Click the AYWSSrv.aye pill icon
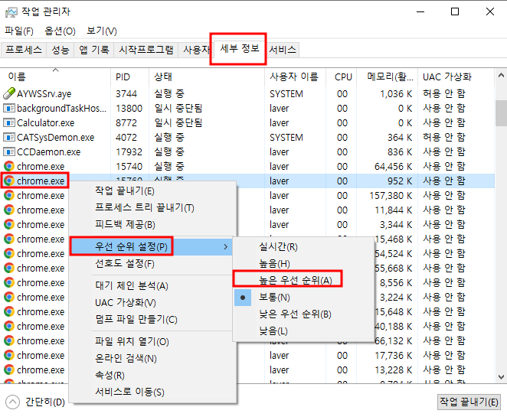This screenshot has width=507, height=420. 9,93
